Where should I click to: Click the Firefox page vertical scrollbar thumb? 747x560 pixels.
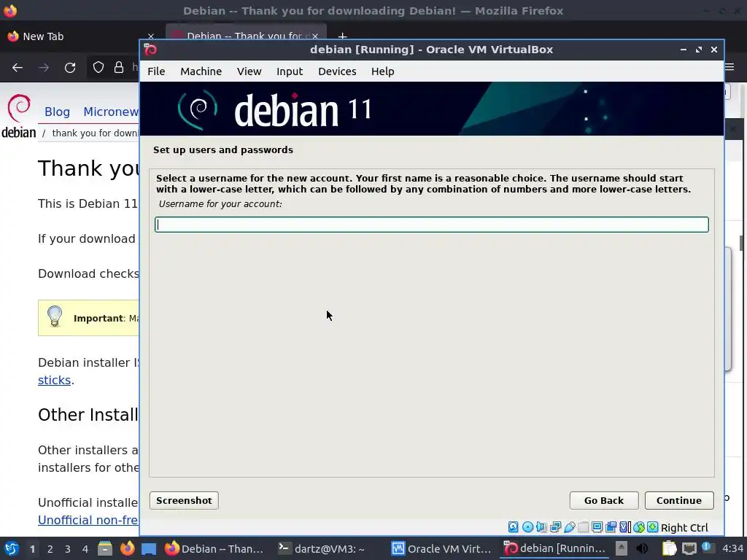[741, 242]
